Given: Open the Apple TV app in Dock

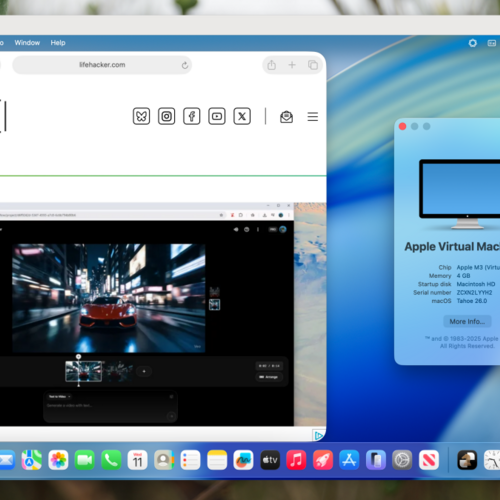Looking at the screenshot, I should click(270, 460).
